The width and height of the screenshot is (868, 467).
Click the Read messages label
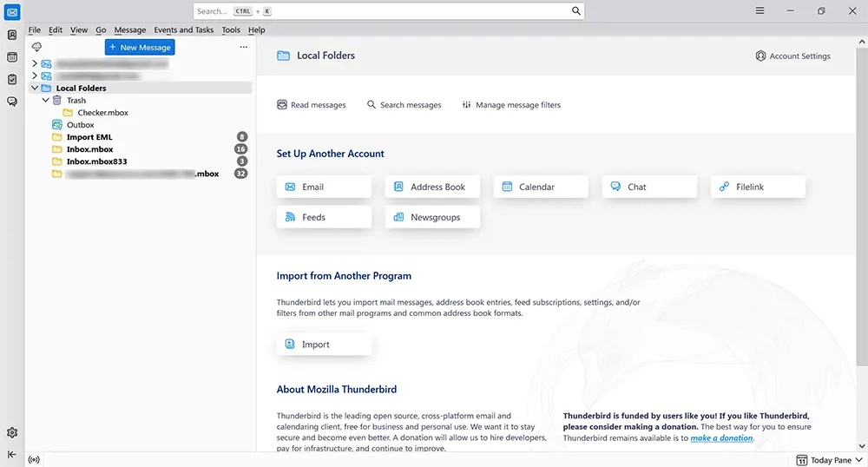(x=319, y=104)
